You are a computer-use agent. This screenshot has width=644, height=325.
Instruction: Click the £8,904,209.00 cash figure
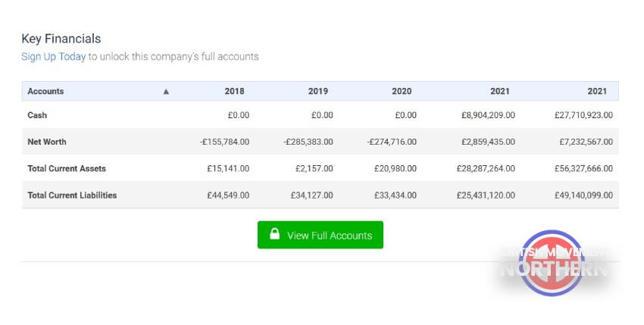point(489,115)
